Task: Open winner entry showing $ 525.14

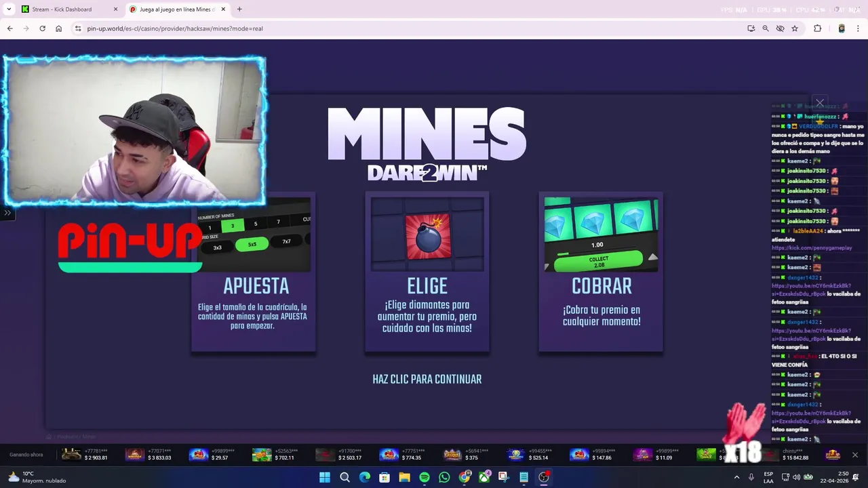Action: 529,455
